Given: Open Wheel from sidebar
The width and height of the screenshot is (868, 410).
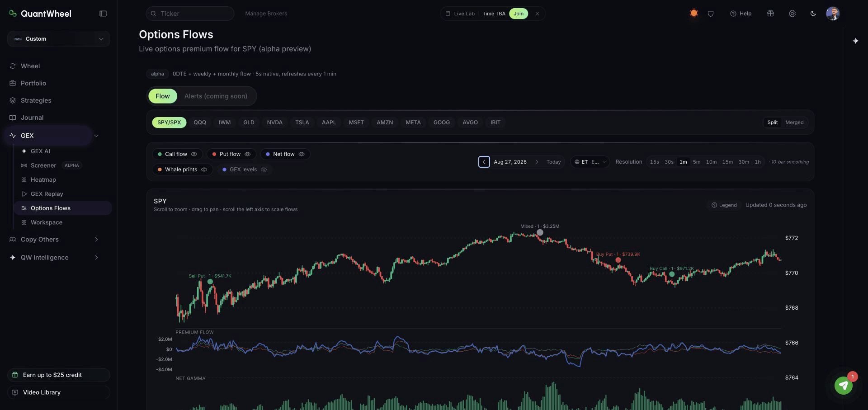Looking at the screenshot, I should coord(30,66).
